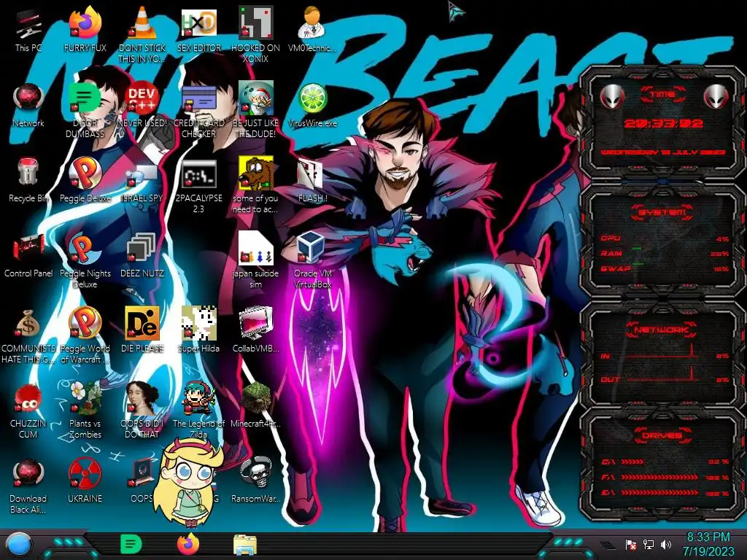
Task: Open Oracle VM VirtualBox shortcut
Action: (312, 249)
